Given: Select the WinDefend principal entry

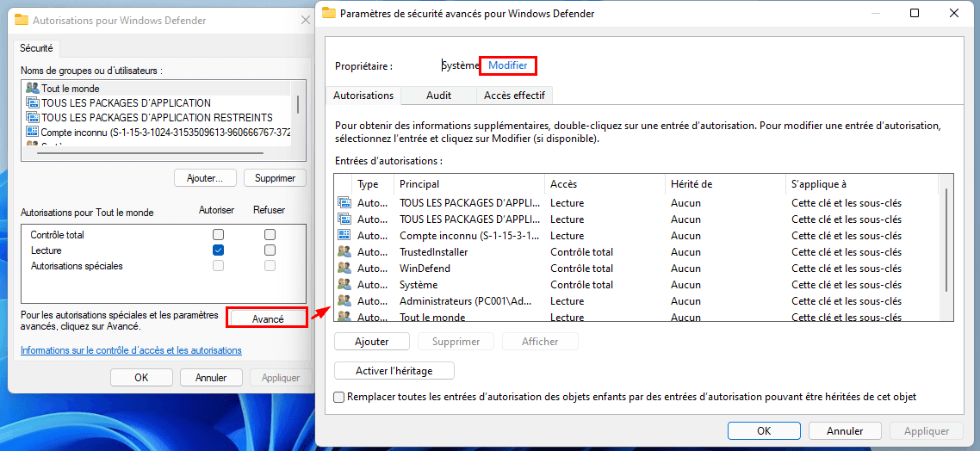Looking at the screenshot, I should point(425,269).
